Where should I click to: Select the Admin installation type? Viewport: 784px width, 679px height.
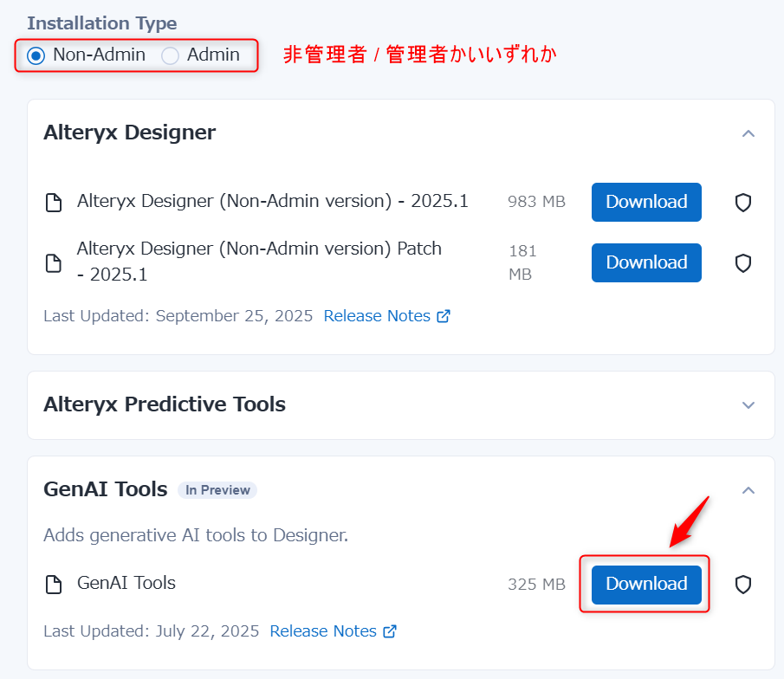[x=171, y=55]
